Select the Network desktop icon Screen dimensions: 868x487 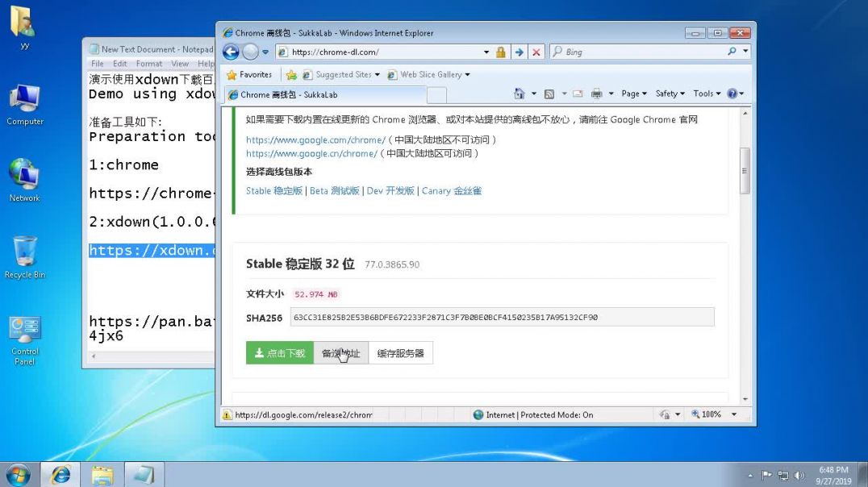point(24,181)
